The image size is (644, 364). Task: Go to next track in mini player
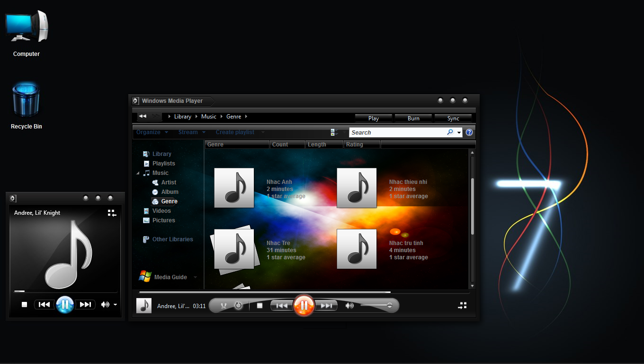(85, 305)
